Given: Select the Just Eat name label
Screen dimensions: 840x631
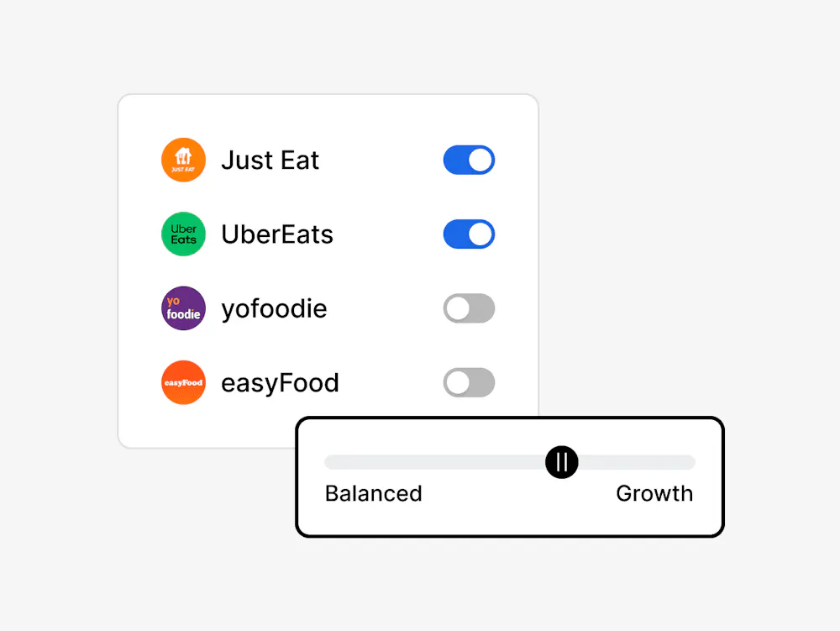Looking at the screenshot, I should tap(270, 160).
